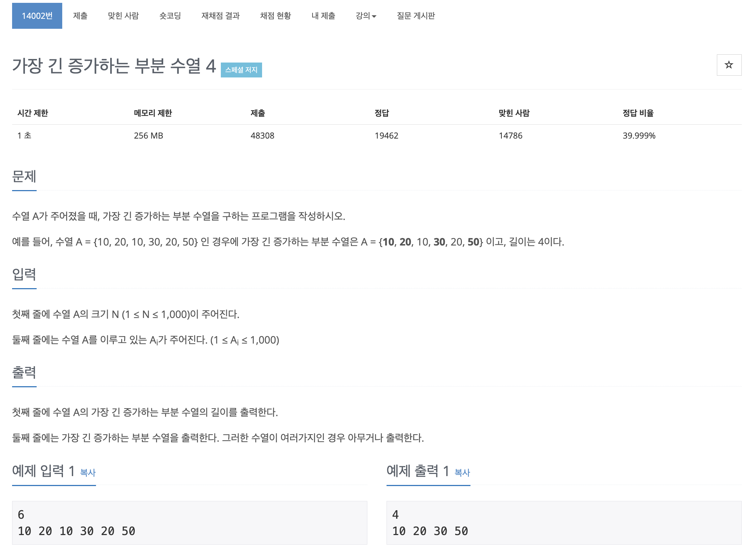Open the 강의 dropdown menu
Image resolution: width=756 pixels, height=550 pixels.
click(365, 16)
